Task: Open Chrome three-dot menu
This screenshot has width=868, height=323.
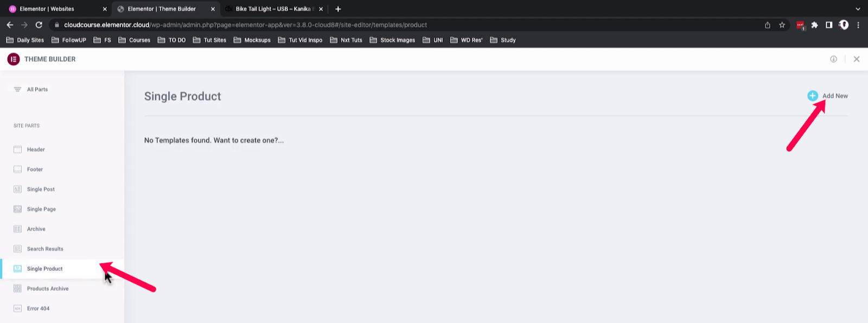Action: pos(858,25)
